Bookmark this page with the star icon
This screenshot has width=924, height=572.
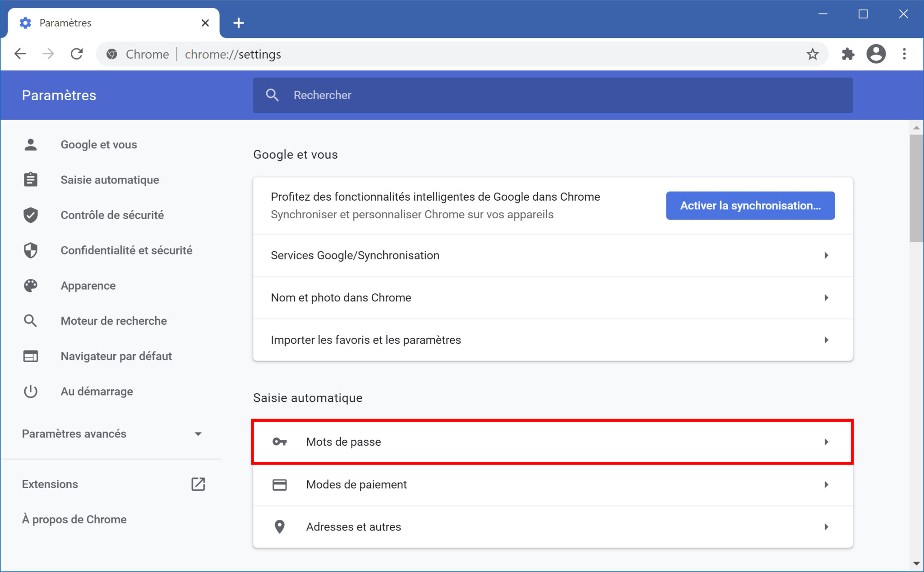click(x=813, y=54)
